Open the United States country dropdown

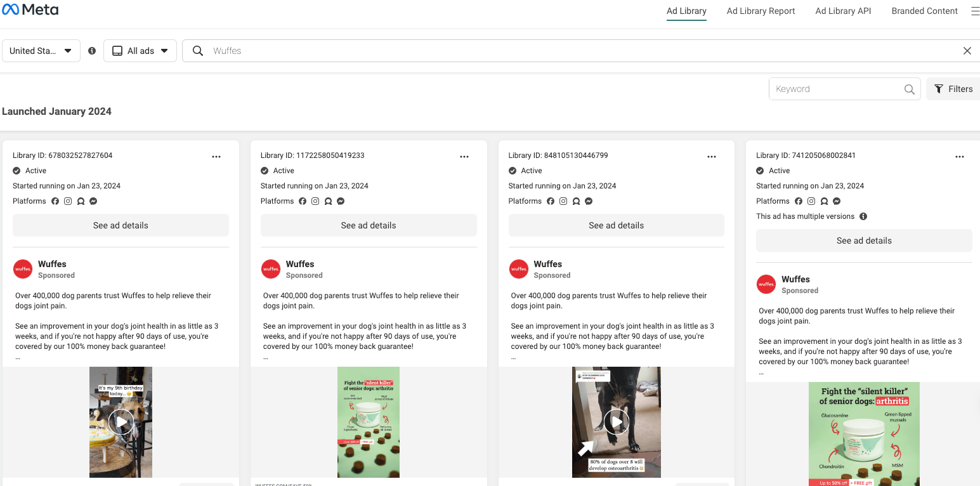tap(41, 51)
